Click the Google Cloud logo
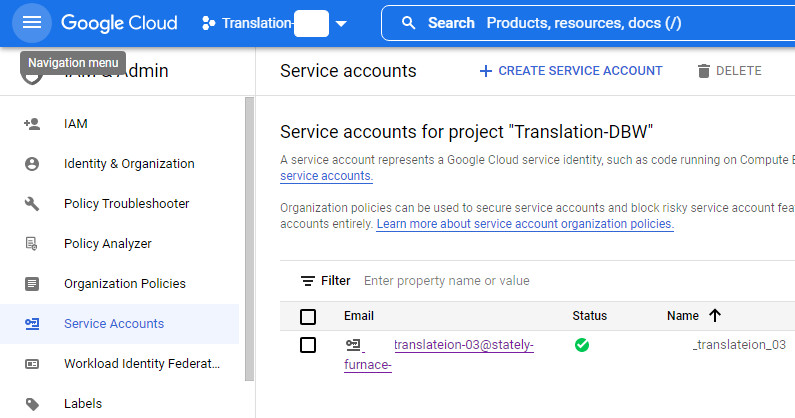This screenshot has width=795, height=418. [119, 23]
